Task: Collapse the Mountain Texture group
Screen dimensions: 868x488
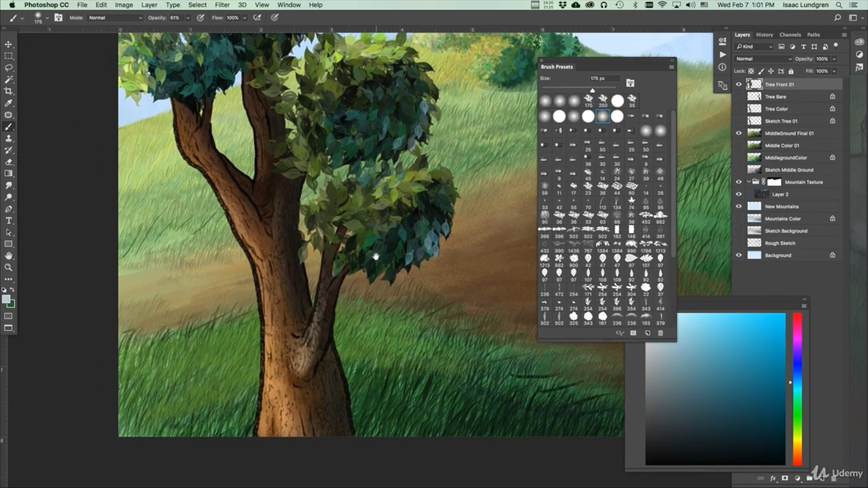Action: click(x=749, y=182)
